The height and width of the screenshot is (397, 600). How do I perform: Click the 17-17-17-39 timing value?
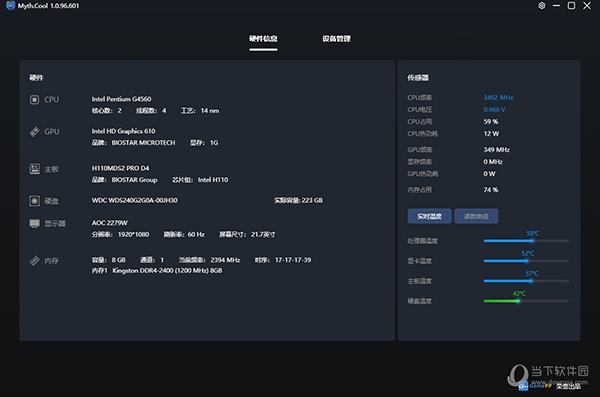[x=293, y=260]
